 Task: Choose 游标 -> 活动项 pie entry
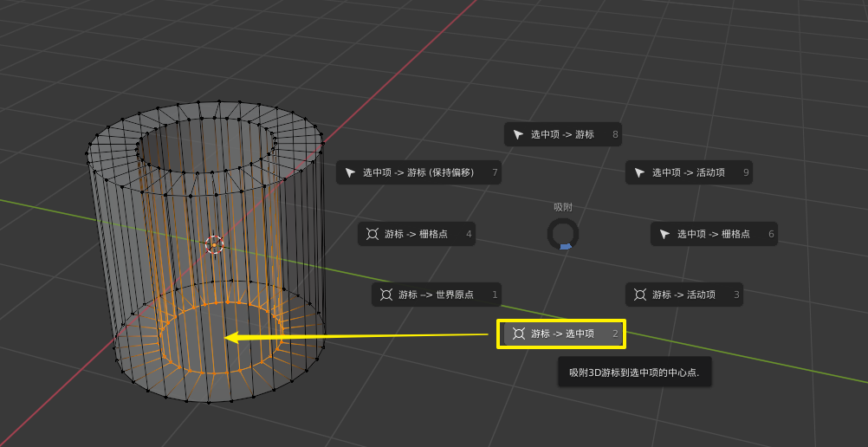[684, 295]
